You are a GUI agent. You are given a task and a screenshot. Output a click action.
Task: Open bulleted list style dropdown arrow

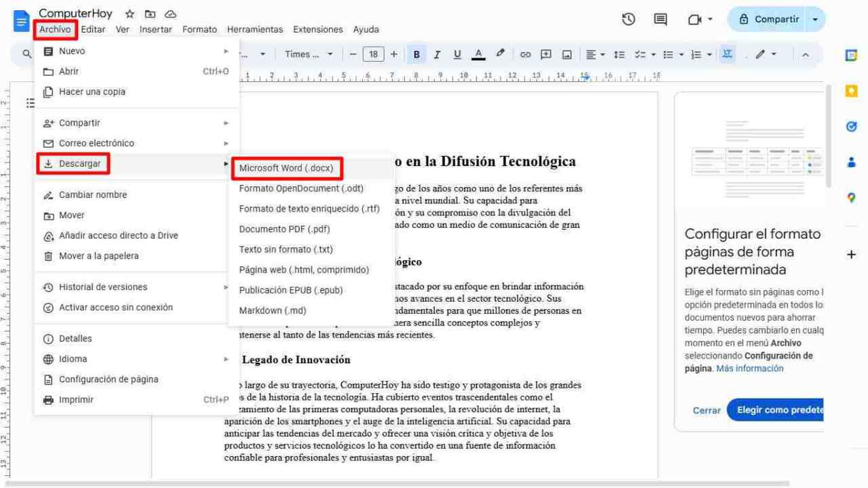coord(681,54)
